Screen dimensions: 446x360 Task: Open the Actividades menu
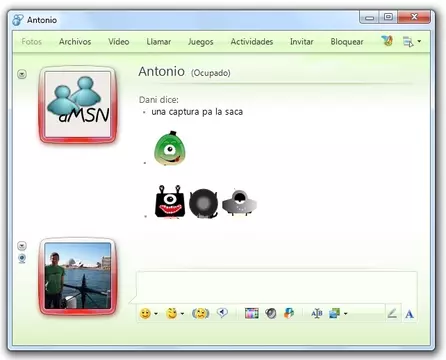[252, 42]
